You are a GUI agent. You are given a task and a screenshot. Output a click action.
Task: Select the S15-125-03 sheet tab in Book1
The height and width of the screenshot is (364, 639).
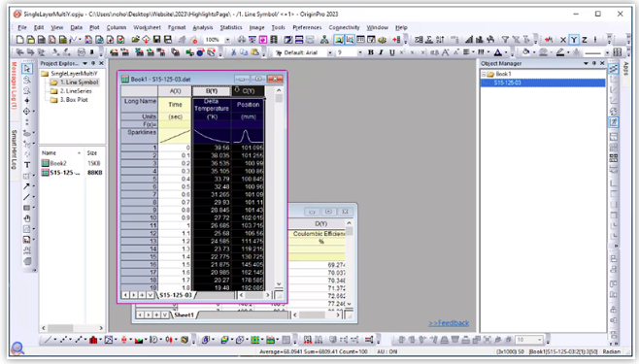tap(176, 295)
